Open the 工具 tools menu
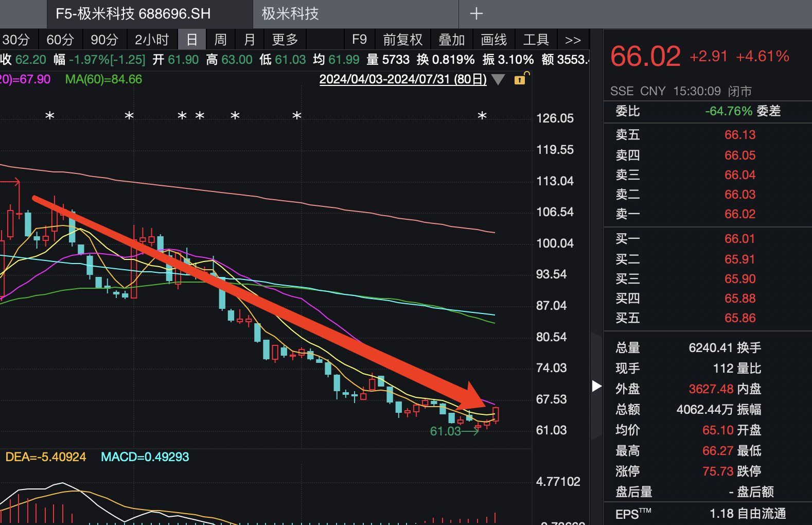Viewport: 812px width, 525px height. (536, 40)
